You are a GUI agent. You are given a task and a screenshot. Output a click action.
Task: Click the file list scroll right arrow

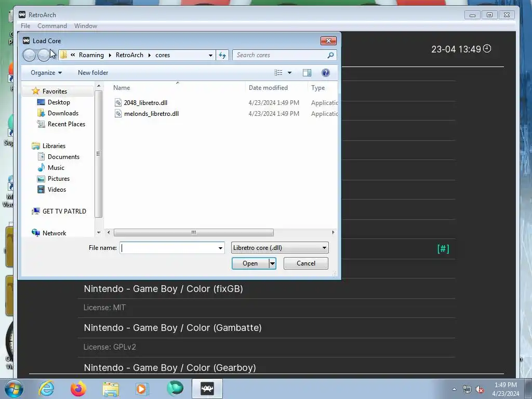[x=333, y=232]
